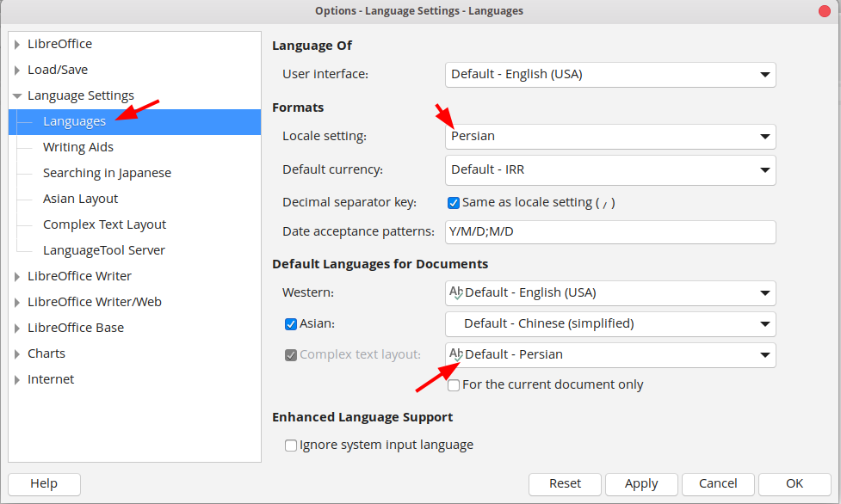
Task: Click the Reset button
Action: coord(566,484)
